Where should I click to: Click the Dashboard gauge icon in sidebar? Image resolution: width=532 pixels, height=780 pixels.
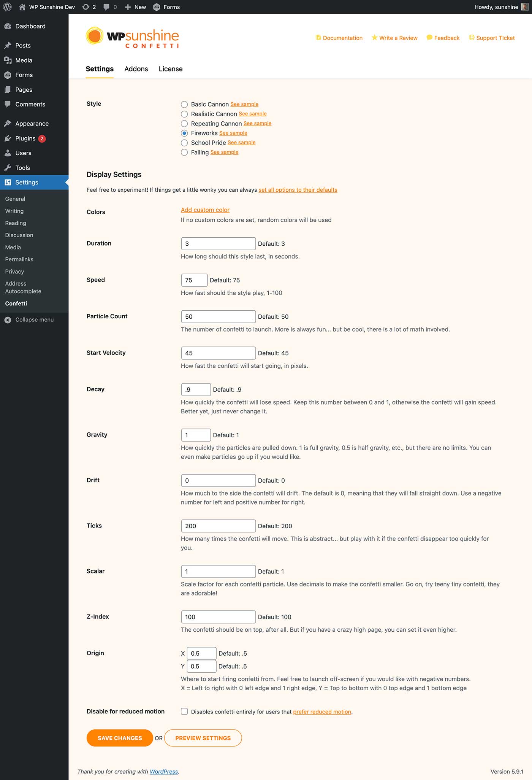point(8,26)
